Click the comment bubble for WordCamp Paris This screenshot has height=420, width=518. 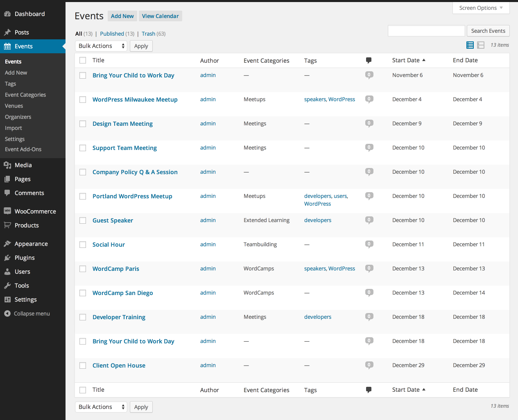[x=369, y=268]
